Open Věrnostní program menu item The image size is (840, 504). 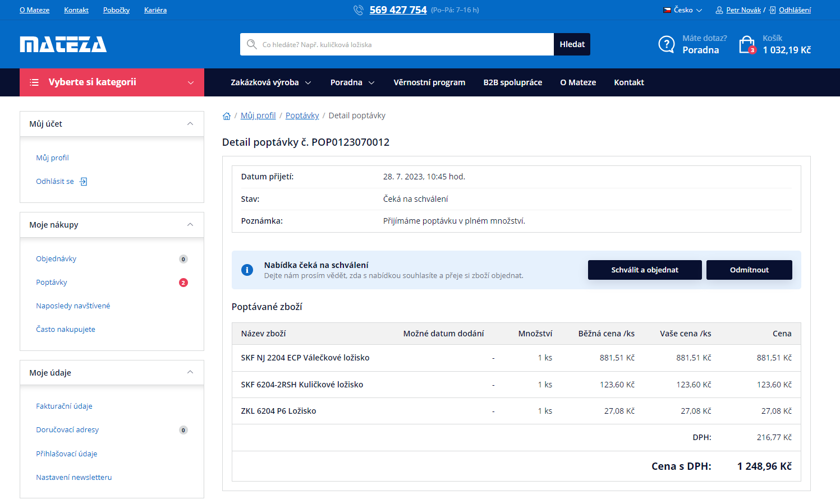[x=429, y=82]
